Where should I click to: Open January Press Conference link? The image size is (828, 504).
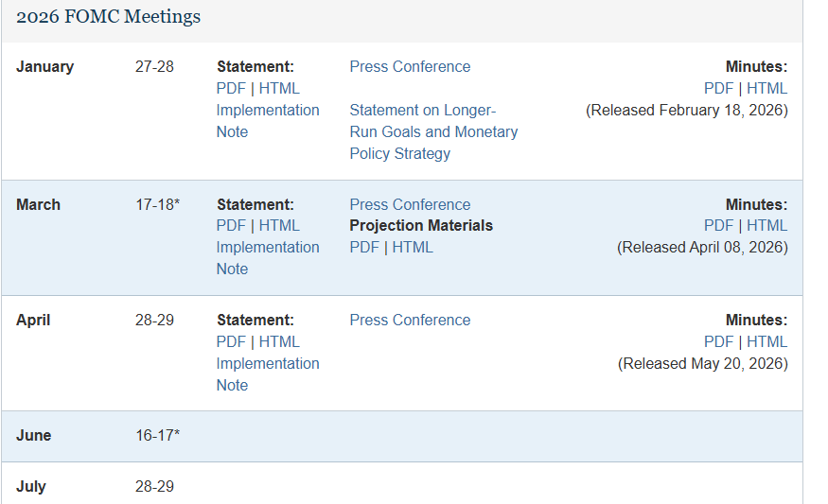pos(410,66)
